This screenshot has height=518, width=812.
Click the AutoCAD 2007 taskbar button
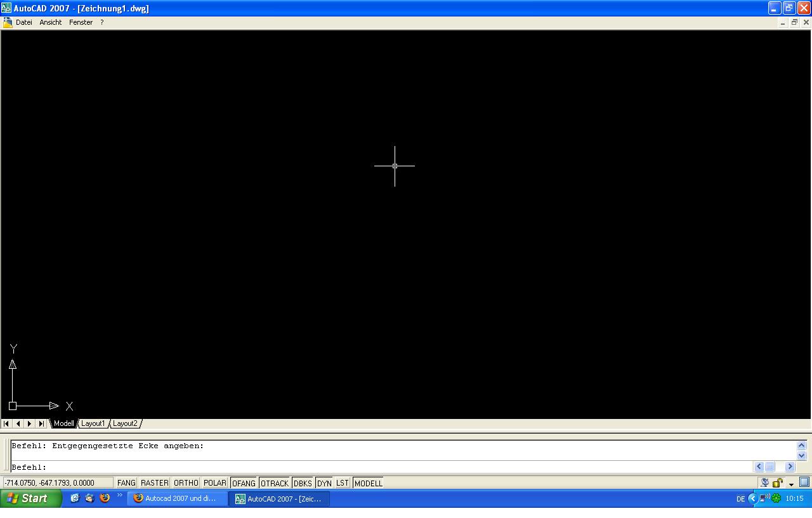tap(280, 499)
